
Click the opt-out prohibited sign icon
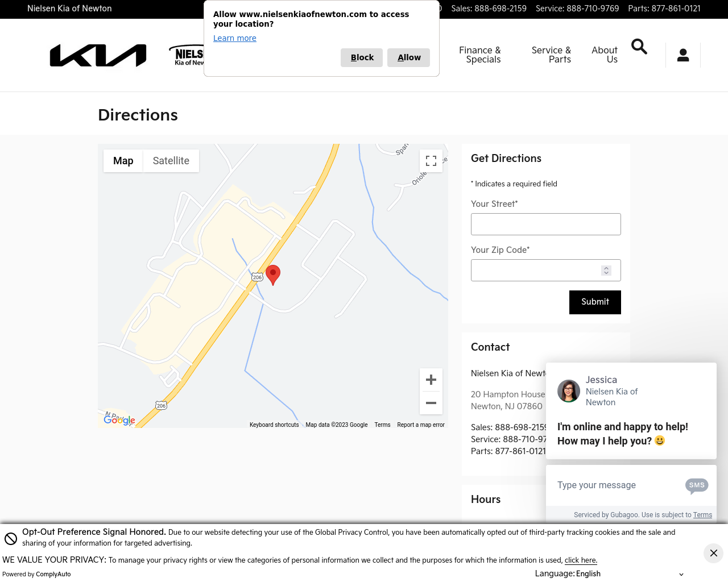pos(11,538)
